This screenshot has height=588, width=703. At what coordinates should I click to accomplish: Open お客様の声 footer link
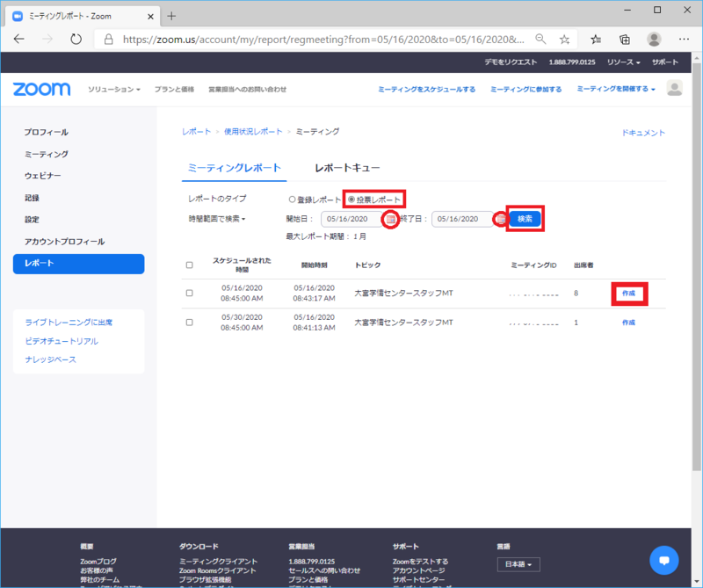pos(97,570)
